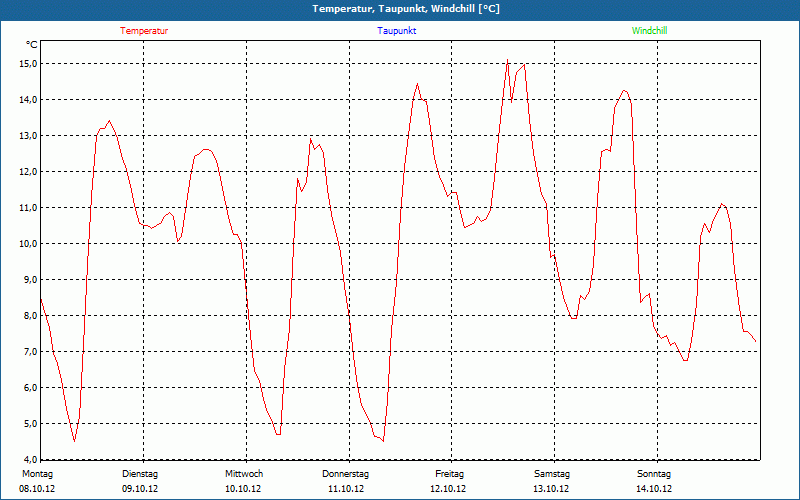
Task: Click the date 10.10.12
Action: [243, 489]
